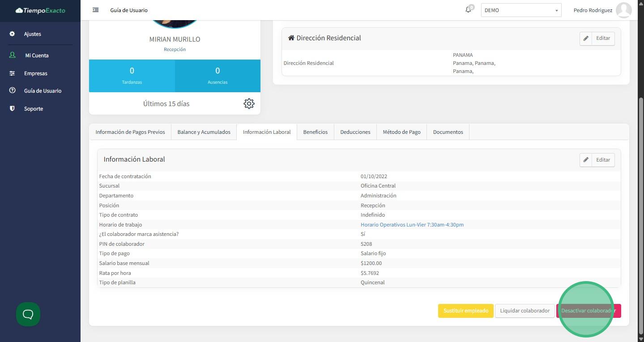Open the Horario Operativos Lun-Vier schedule link
The image size is (644, 342).
pyautogui.click(x=412, y=225)
